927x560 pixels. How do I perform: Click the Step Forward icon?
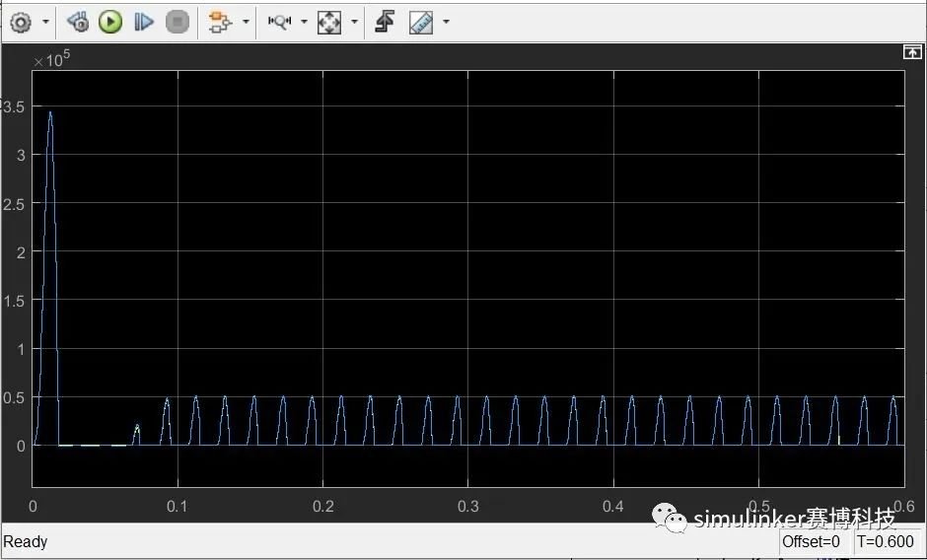pyautogui.click(x=144, y=23)
